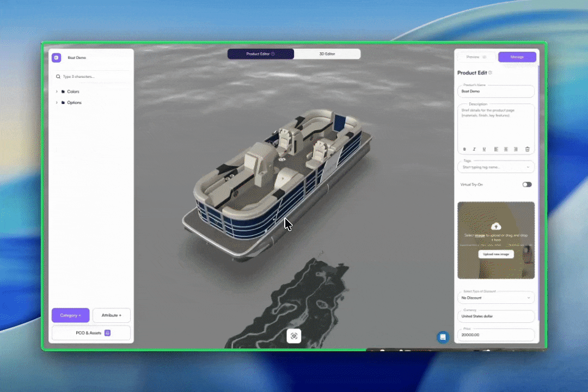Screen dimensions: 588x392
Task: Open the blue chat widget icon
Action: (443, 337)
